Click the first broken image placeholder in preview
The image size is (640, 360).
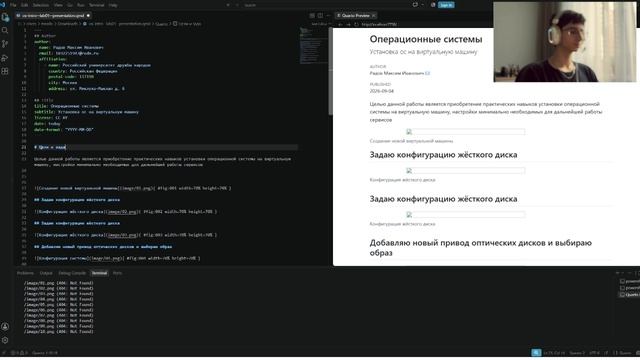(465, 131)
